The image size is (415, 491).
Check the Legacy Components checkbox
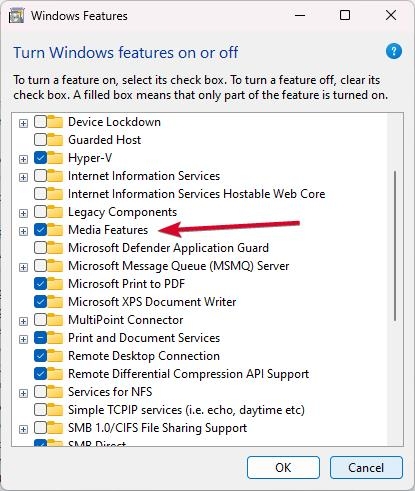pyautogui.click(x=40, y=212)
